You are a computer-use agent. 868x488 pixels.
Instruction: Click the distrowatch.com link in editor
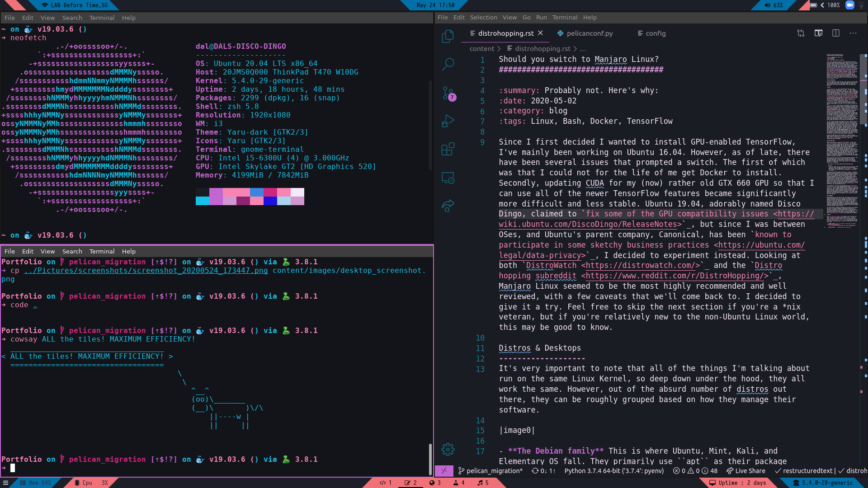tap(641, 265)
